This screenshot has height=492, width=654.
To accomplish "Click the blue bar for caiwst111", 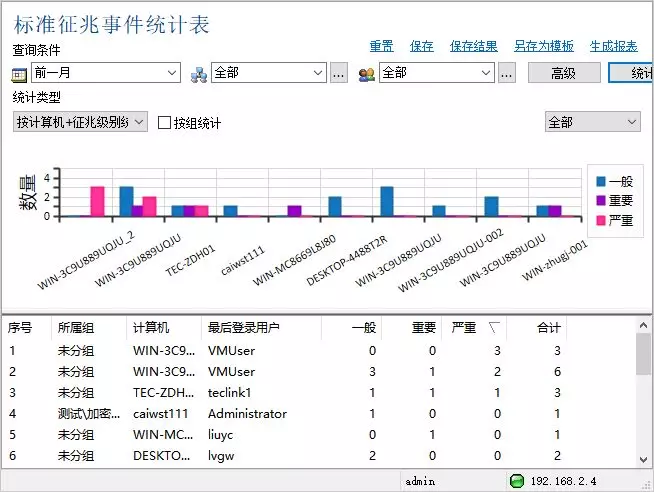I will [231, 211].
